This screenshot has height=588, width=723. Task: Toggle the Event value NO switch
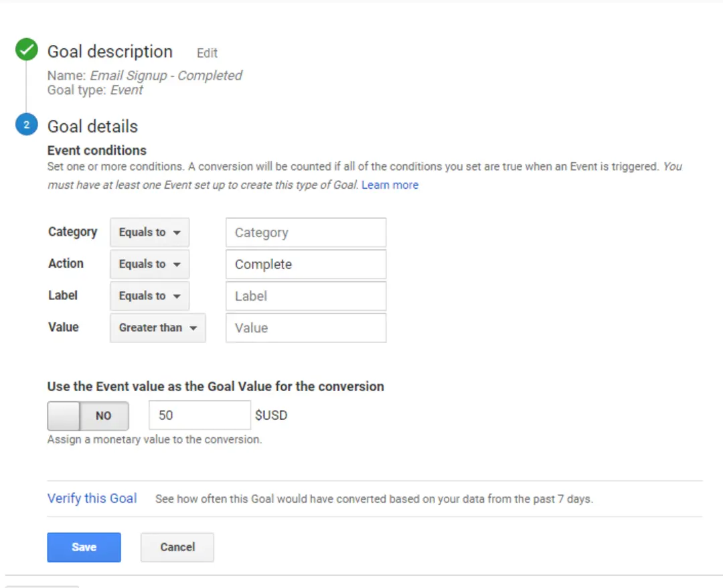point(88,415)
